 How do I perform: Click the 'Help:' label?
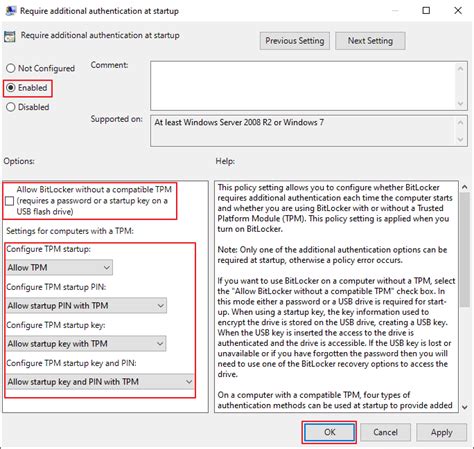pos(225,161)
